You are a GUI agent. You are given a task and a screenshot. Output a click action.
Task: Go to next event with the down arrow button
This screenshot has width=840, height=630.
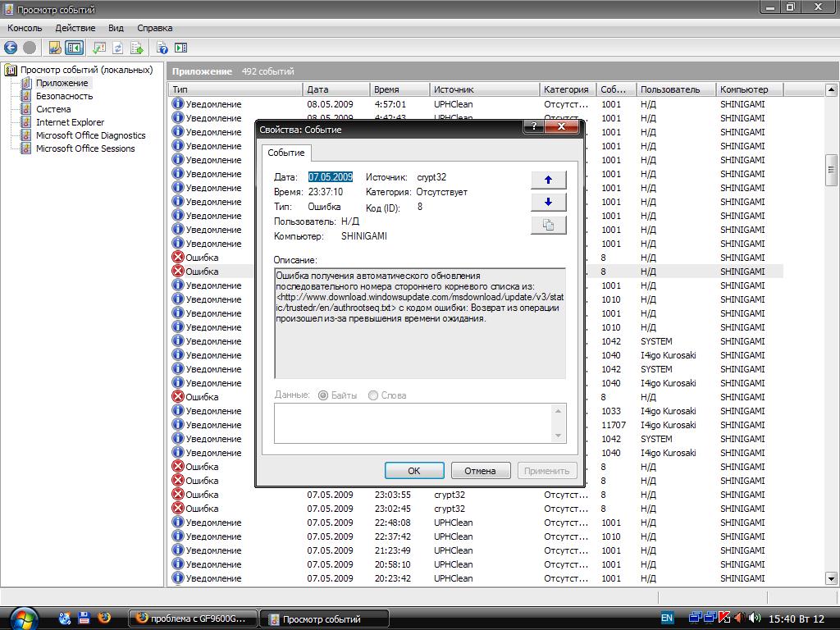548,202
